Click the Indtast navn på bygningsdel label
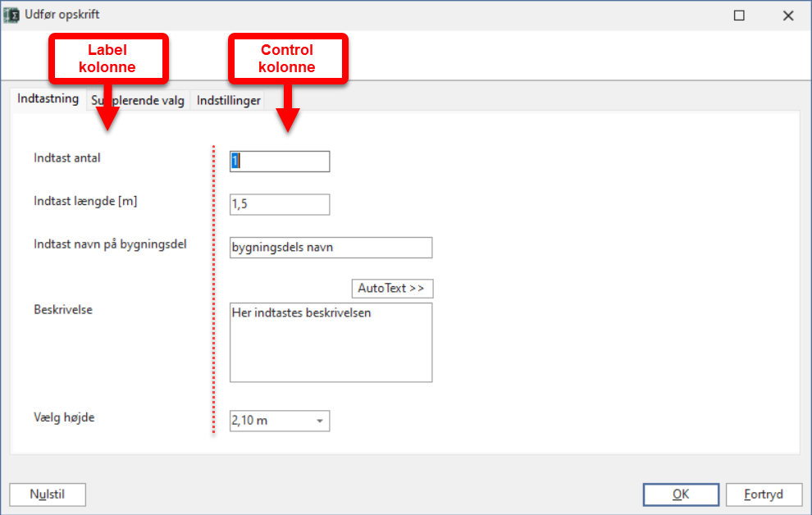Image resolution: width=812 pixels, height=515 pixels. 110,244
